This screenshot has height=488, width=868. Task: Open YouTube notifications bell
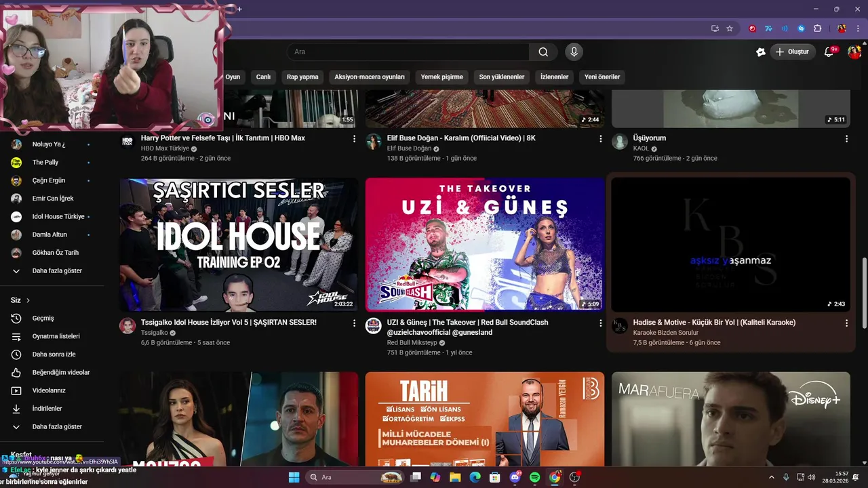[829, 52]
